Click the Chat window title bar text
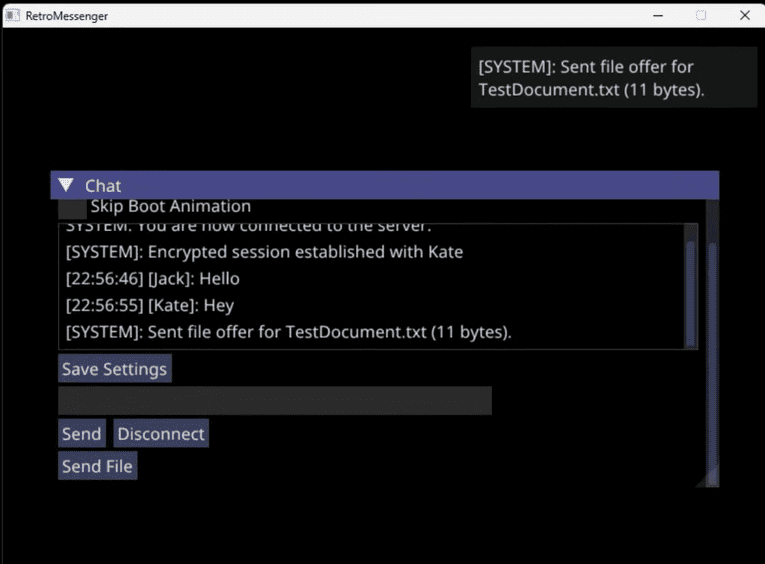Viewport: 765px width, 564px height. point(103,185)
